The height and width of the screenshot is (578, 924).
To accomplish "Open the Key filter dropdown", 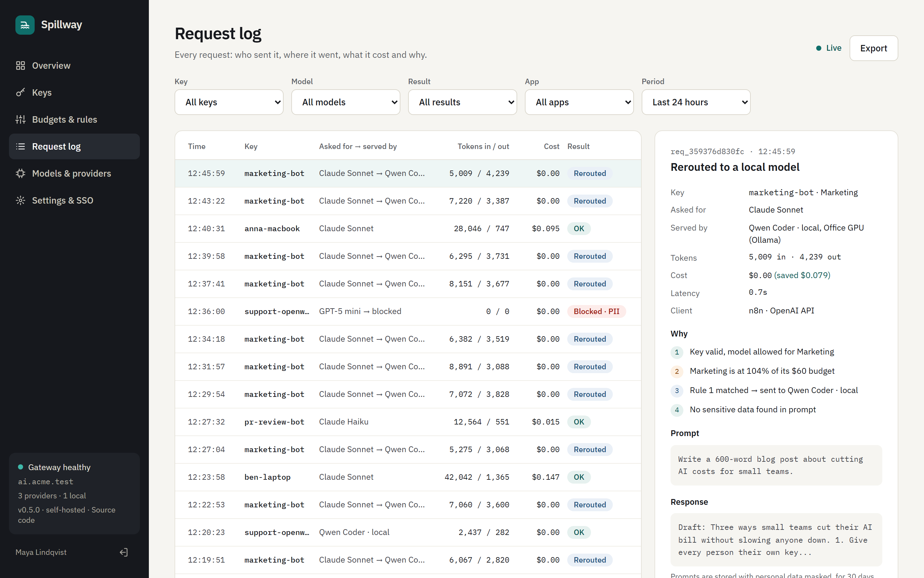I will [229, 102].
